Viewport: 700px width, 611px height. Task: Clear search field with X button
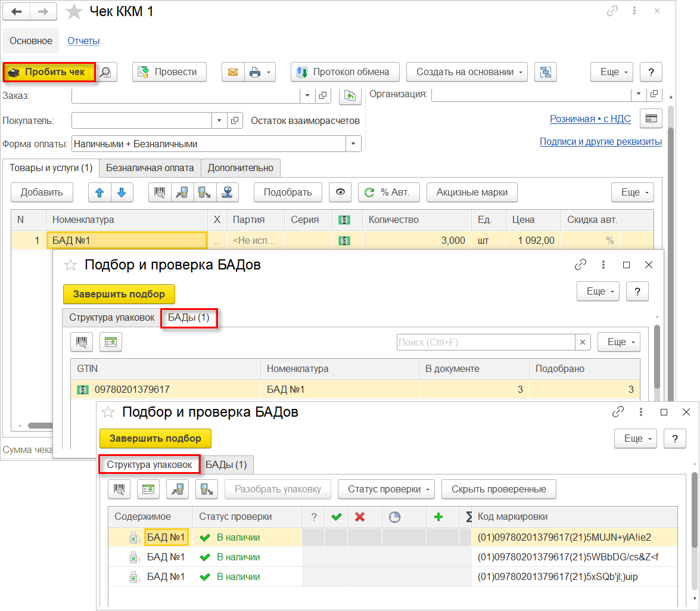click(x=583, y=343)
